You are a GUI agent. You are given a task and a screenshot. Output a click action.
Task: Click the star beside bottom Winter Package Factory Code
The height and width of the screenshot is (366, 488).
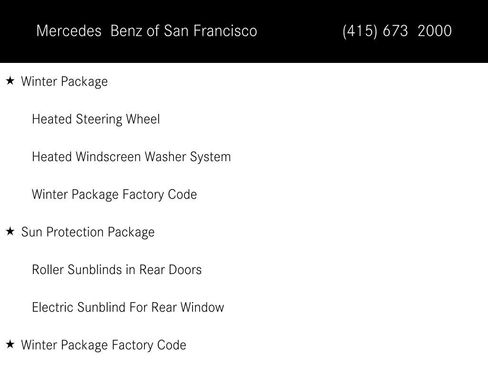point(10,344)
